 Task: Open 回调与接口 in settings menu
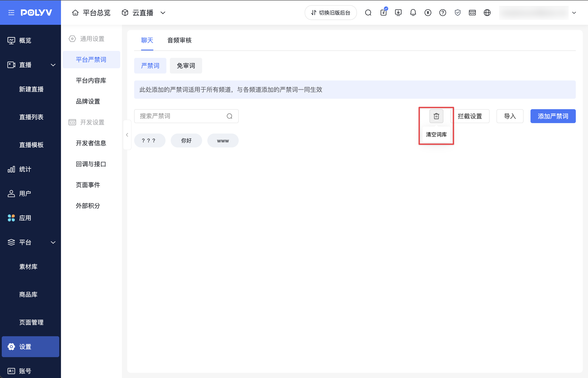pyautogui.click(x=91, y=164)
